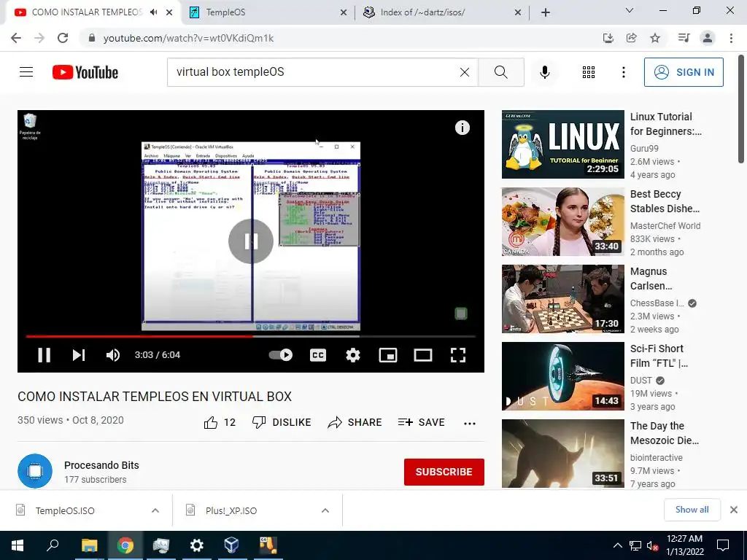Image resolution: width=747 pixels, height=560 pixels.
Task: Go to the YouTube home logo
Action: (x=85, y=72)
